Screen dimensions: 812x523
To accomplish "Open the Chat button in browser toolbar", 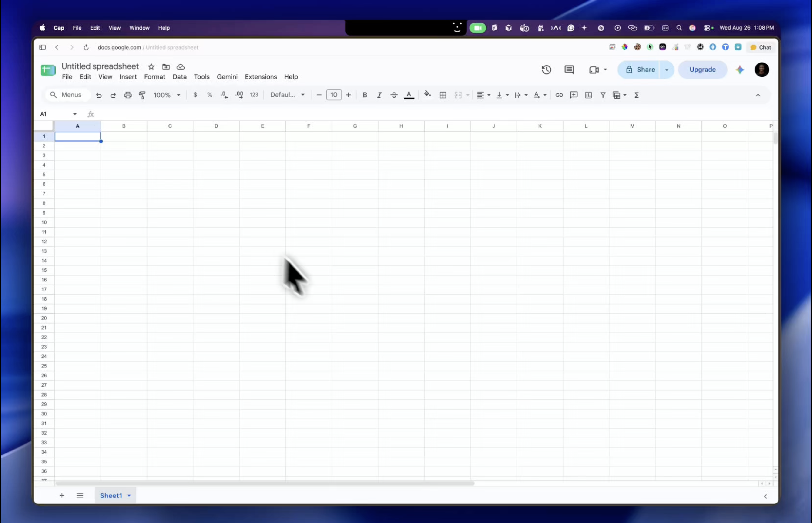I will point(761,47).
